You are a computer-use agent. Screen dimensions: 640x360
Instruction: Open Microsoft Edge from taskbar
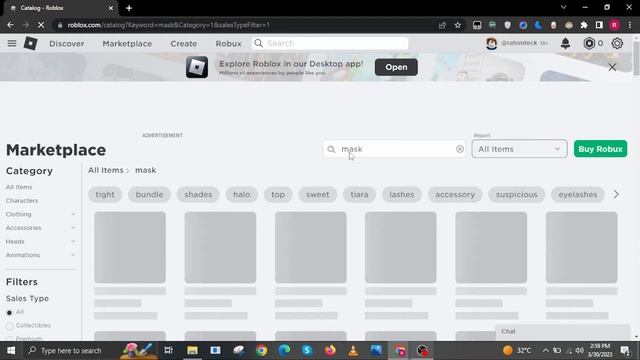point(284,350)
